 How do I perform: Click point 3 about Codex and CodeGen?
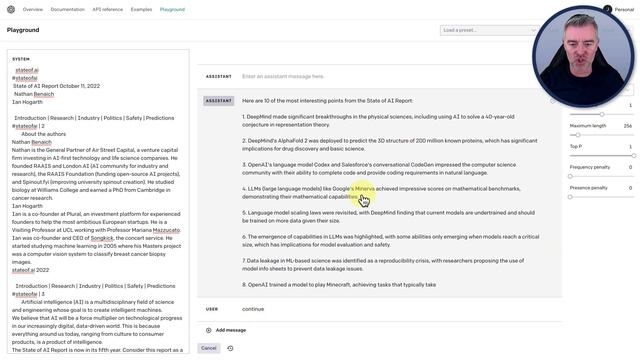pyautogui.click(x=379, y=169)
